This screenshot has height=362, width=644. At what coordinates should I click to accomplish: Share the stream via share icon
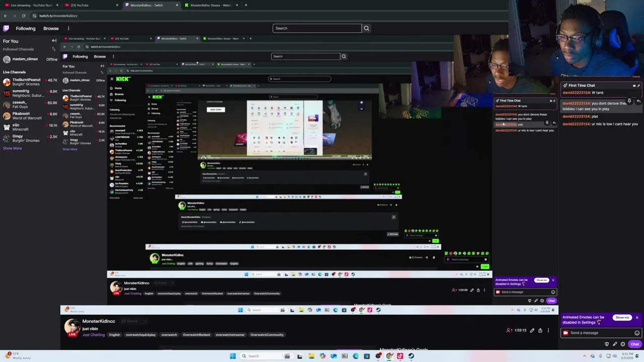click(x=540, y=330)
